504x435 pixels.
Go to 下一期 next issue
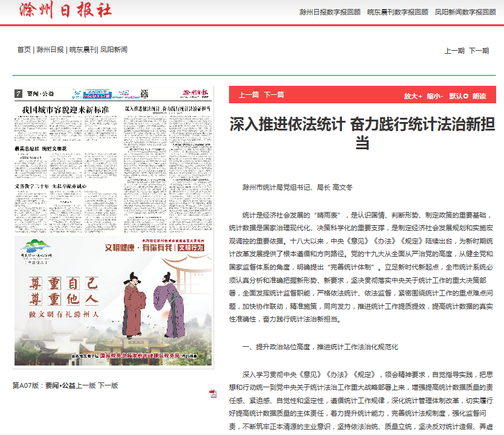coord(479,51)
